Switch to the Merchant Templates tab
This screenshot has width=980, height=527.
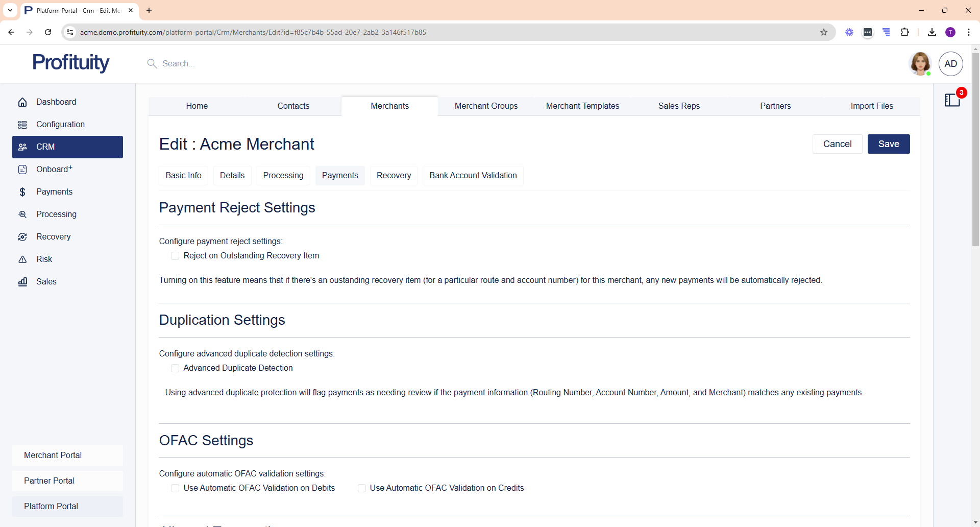click(x=582, y=106)
